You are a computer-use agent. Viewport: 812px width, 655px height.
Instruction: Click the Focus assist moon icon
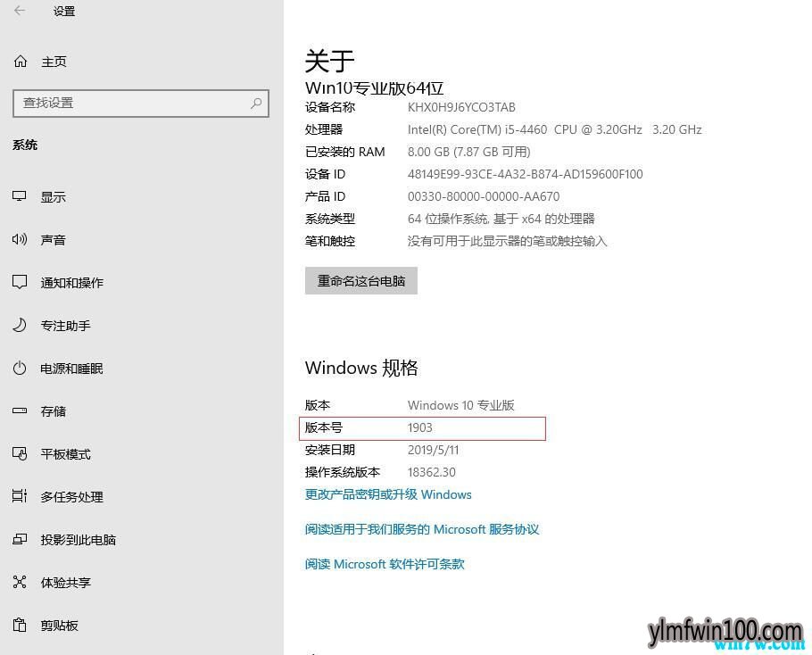(x=19, y=325)
